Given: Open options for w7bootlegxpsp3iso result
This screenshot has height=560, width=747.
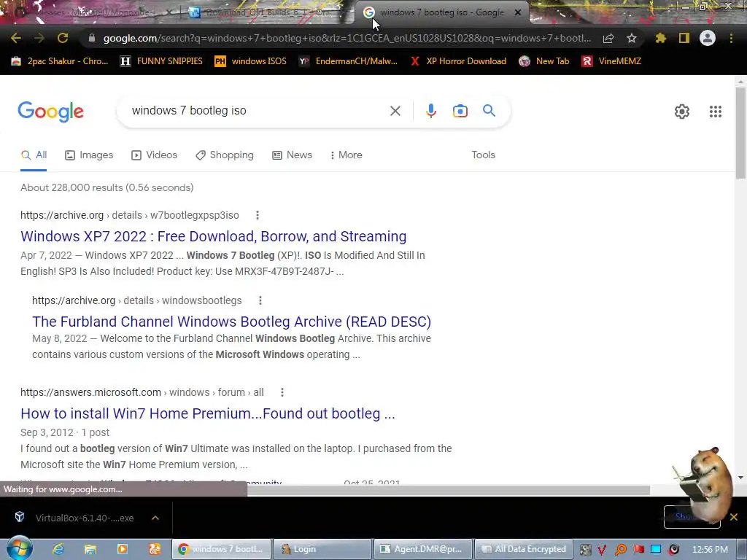Looking at the screenshot, I should [258, 215].
